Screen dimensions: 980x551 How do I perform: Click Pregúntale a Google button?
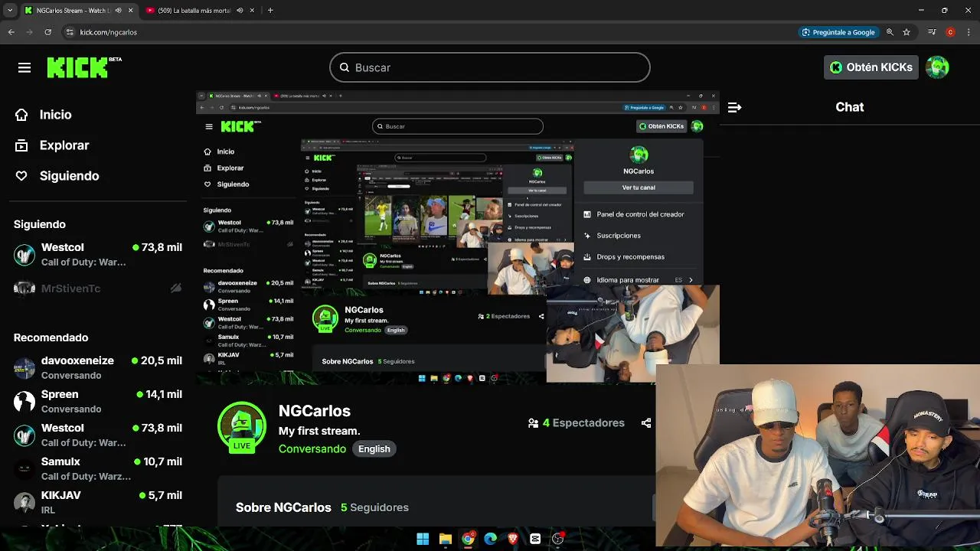(x=838, y=32)
